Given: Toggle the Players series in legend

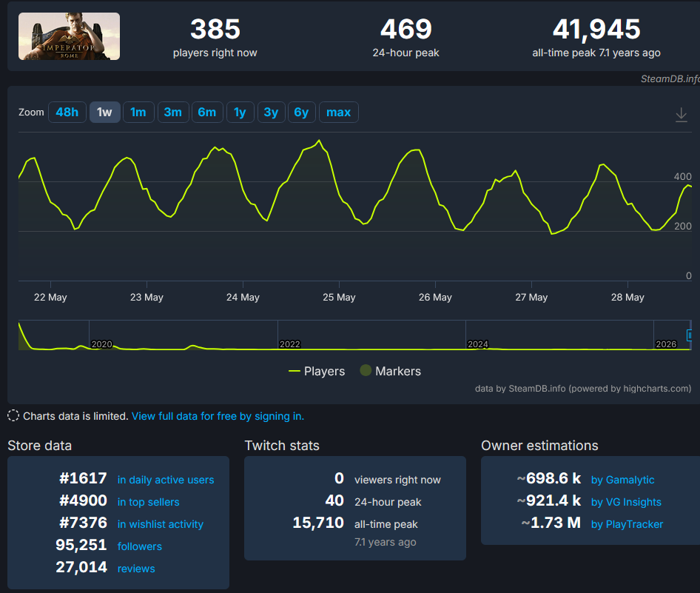Looking at the screenshot, I should pos(317,371).
